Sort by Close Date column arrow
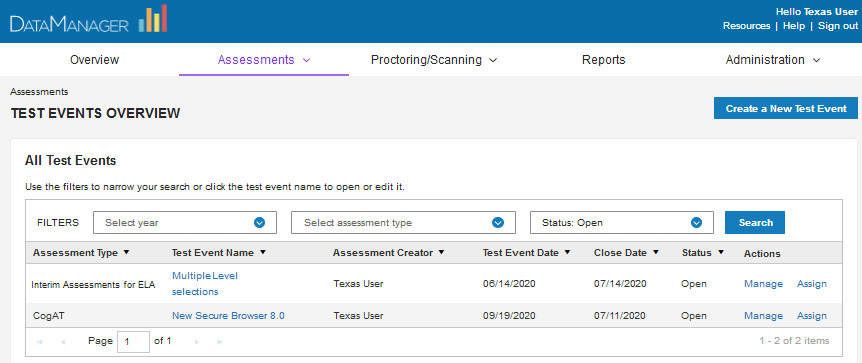Viewport: 862px width, 363px height. click(656, 252)
